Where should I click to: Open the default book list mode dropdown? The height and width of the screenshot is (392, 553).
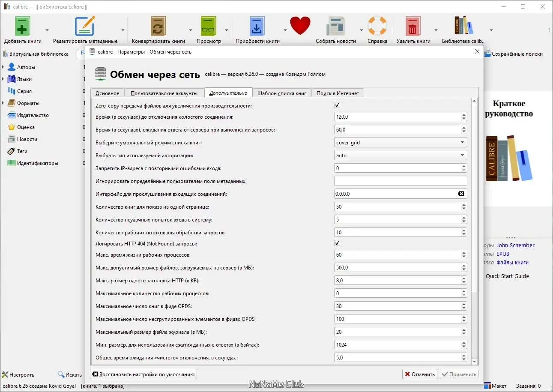pos(401,143)
